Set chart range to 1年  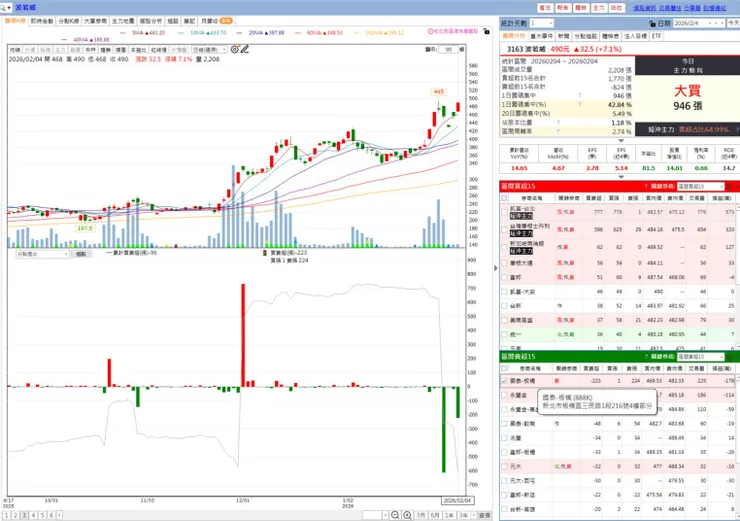click(449, 515)
